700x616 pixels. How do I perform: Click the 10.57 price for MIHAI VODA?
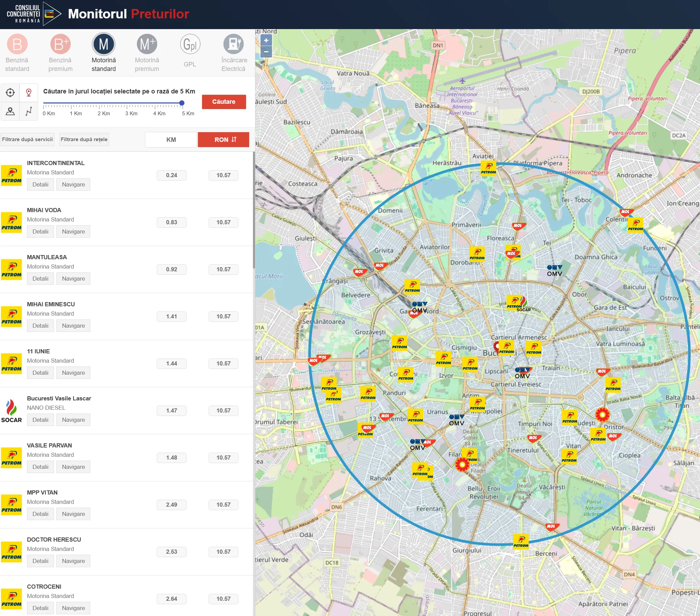(x=224, y=223)
